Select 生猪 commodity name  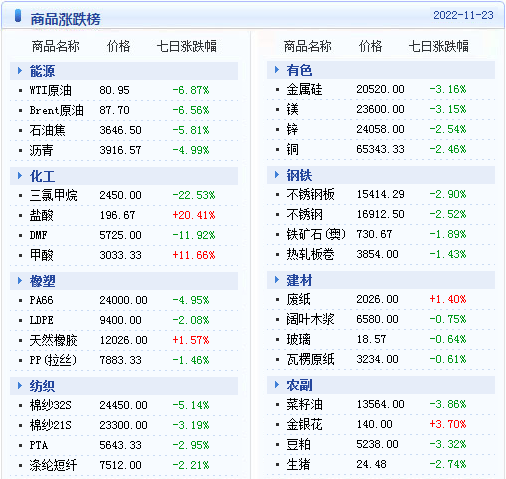coord(298,464)
